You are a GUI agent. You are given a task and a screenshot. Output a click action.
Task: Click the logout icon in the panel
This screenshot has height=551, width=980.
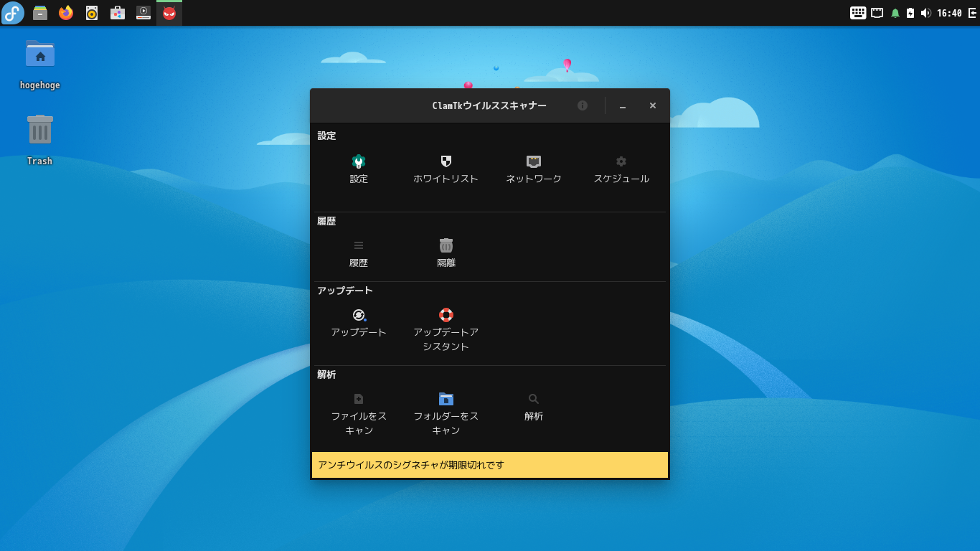point(972,13)
